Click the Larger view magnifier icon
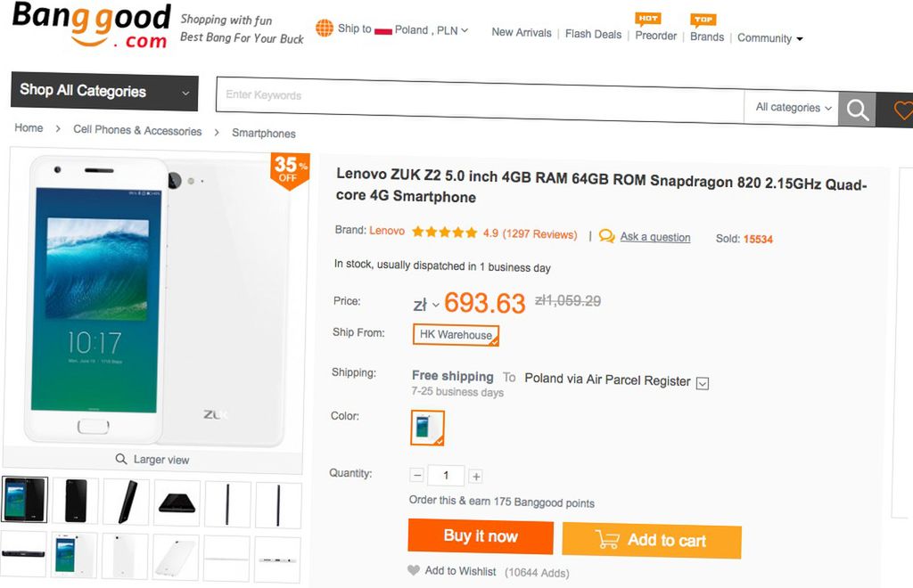This screenshot has height=588, width=913. [122, 459]
